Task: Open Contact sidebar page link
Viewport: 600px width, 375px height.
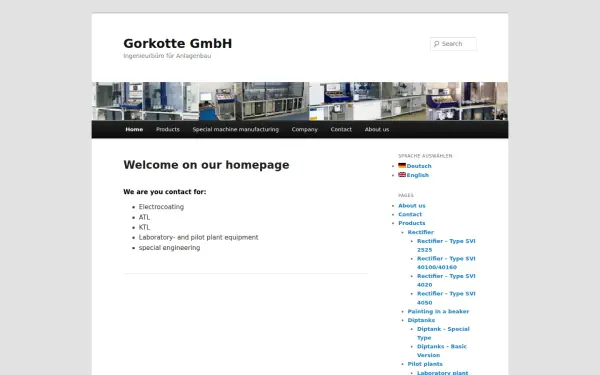Action: (x=410, y=214)
